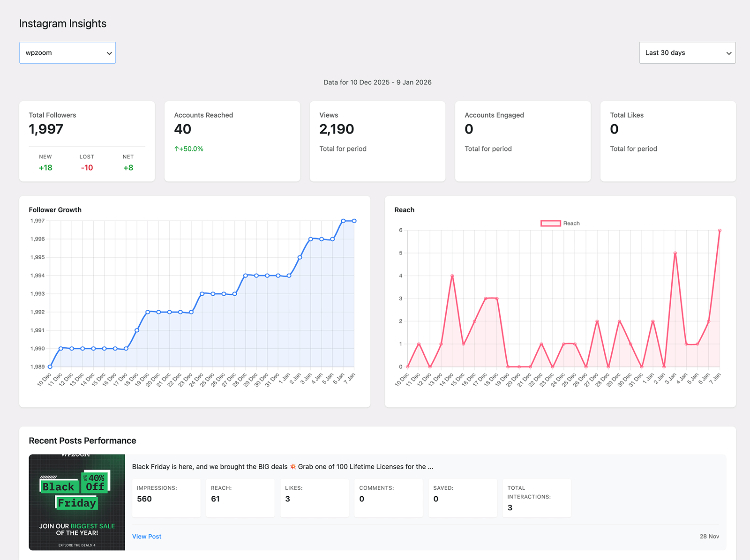Toggle the Reach legend to hide the series
Screen dimensions: 750x560
point(560,223)
